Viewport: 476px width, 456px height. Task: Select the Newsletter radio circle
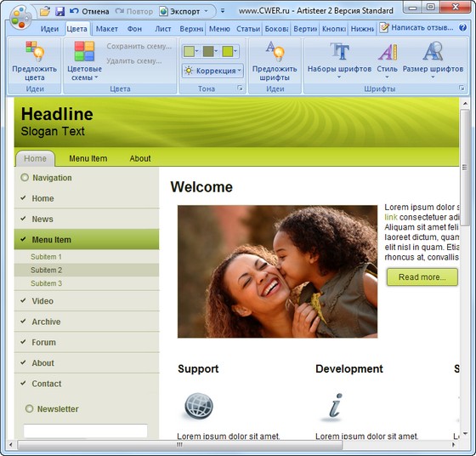(29, 408)
